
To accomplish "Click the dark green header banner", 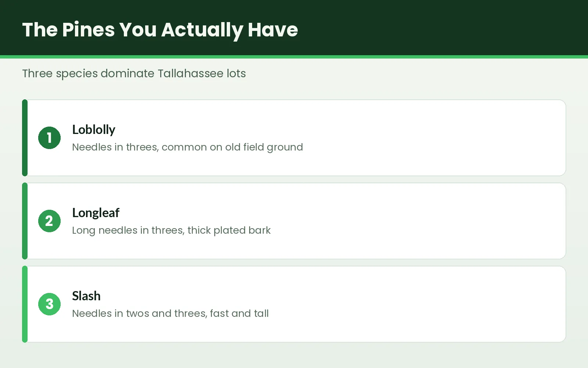I will pos(441,28).
